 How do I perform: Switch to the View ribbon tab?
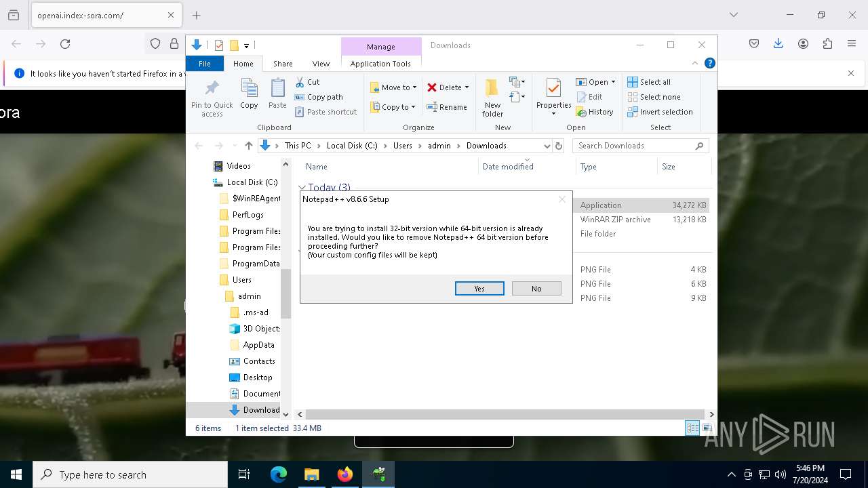point(321,64)
